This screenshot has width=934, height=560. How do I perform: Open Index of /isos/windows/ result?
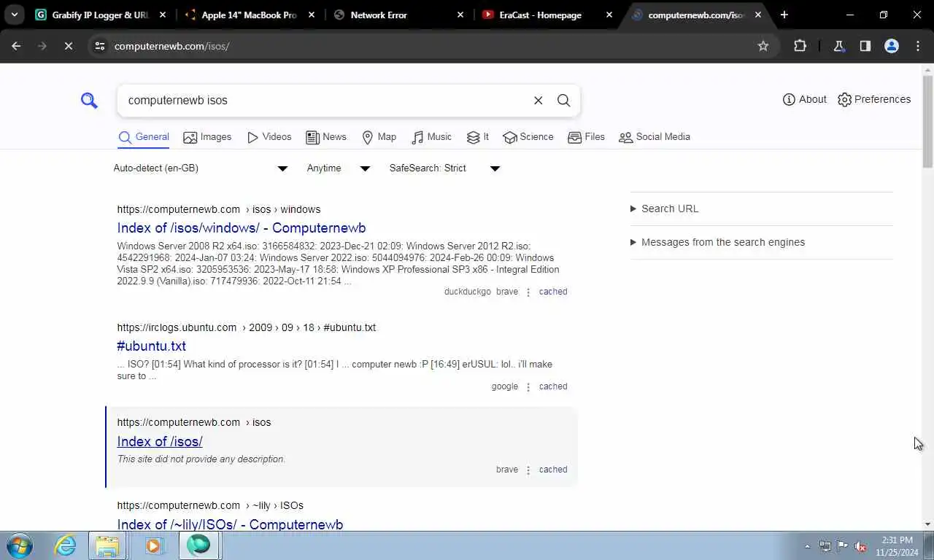click(x=242, y=228)
